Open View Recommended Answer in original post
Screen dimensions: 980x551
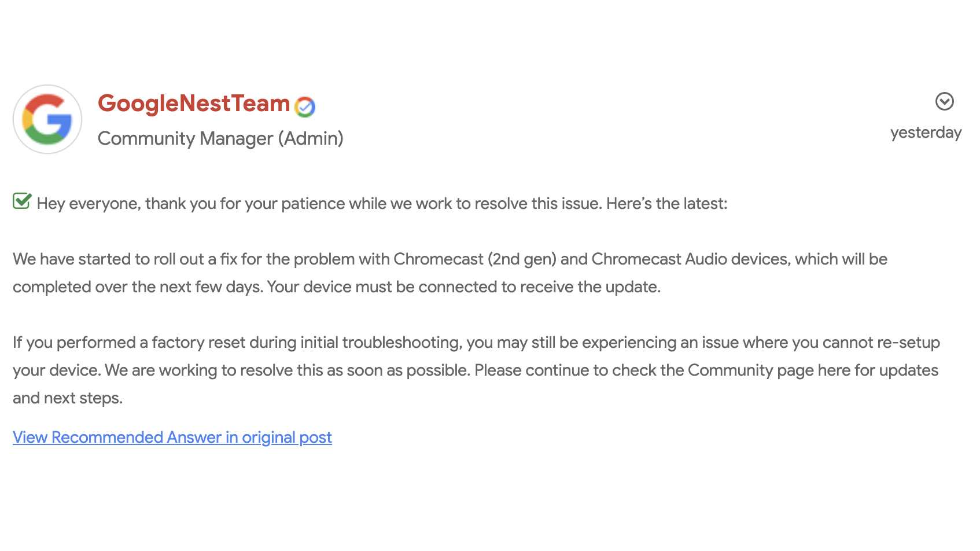(x=172, y=437)
